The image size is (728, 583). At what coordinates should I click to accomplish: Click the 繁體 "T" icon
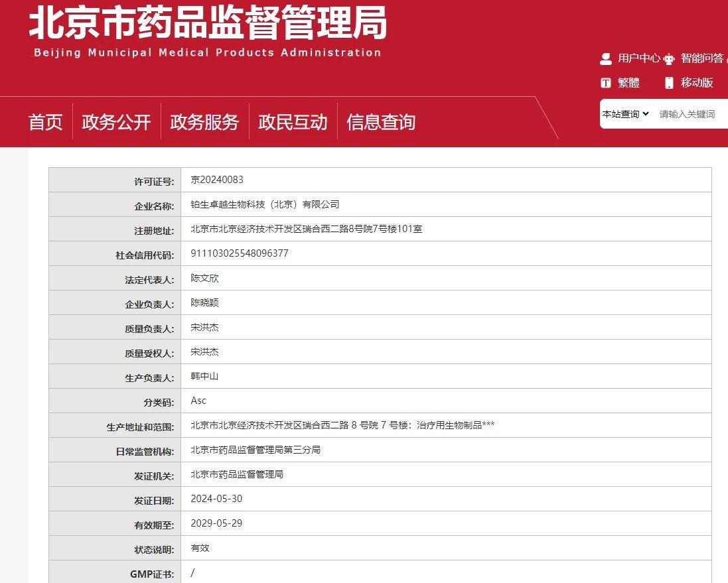click(606, 82)
